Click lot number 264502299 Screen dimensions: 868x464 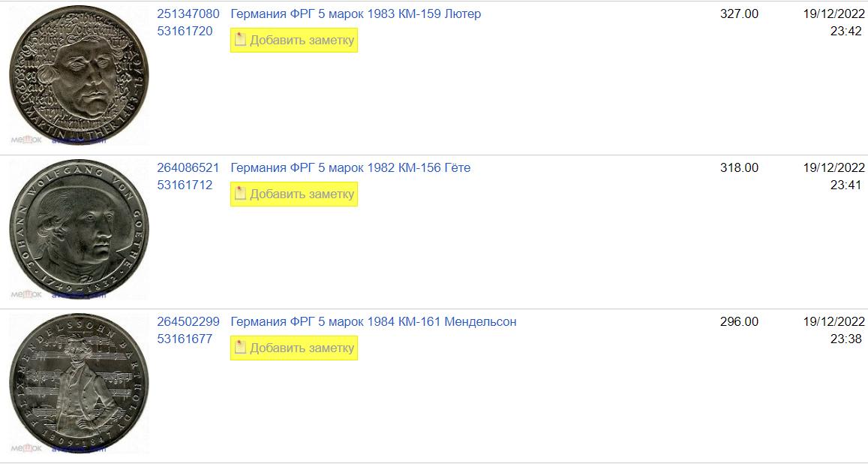[188, 322]
